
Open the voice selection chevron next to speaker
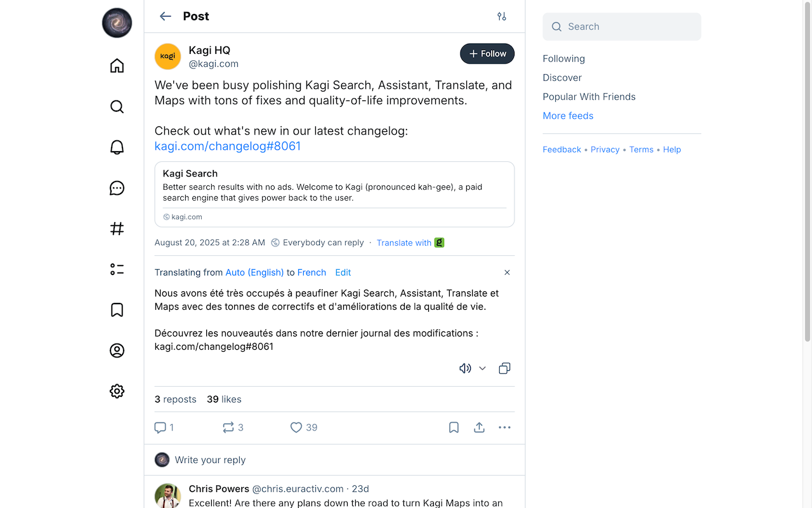(482, 368)
